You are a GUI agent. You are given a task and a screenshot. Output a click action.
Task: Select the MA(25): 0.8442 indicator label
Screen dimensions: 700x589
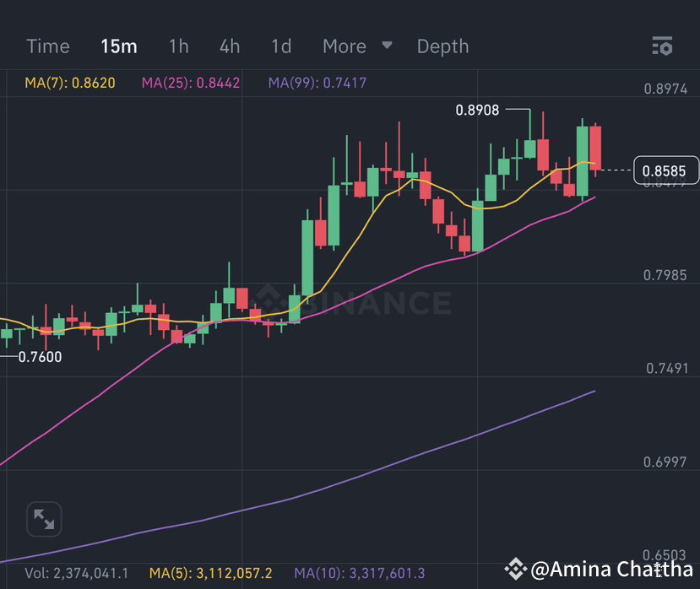click(191, 83)
